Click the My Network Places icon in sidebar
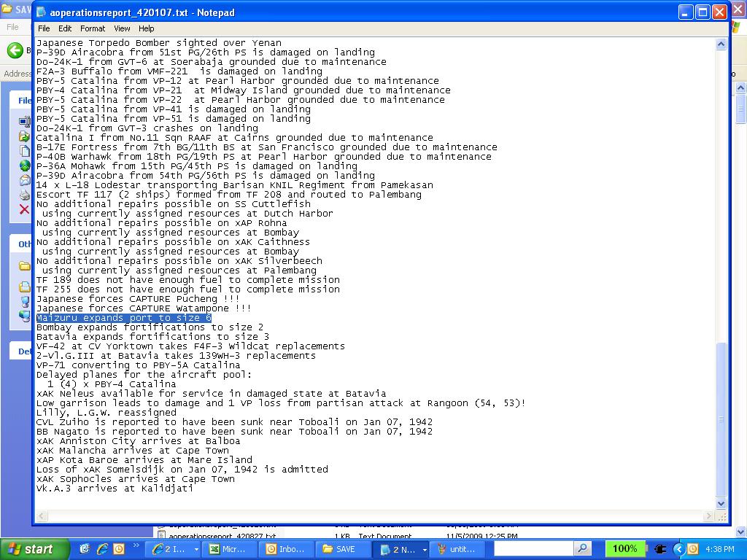This screenshot has height=560, width=747. 24,315
